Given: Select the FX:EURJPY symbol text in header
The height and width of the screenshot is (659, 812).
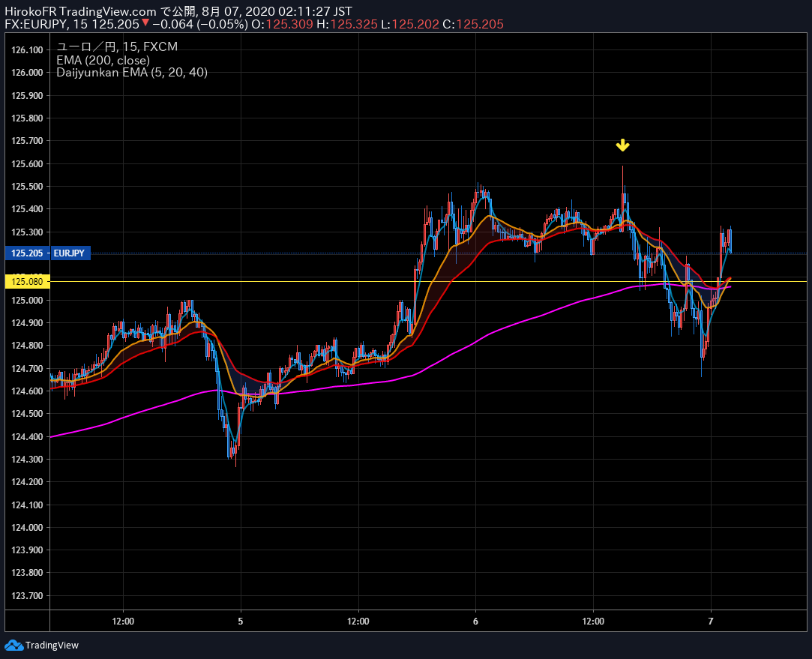Looking at the screenshot, I should point(36,24).
